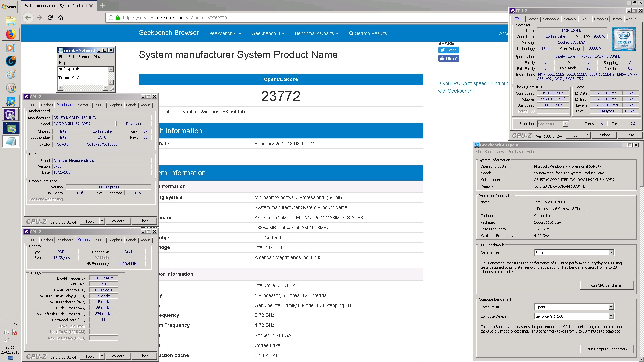Click the Tweet share button

[448, 50]
